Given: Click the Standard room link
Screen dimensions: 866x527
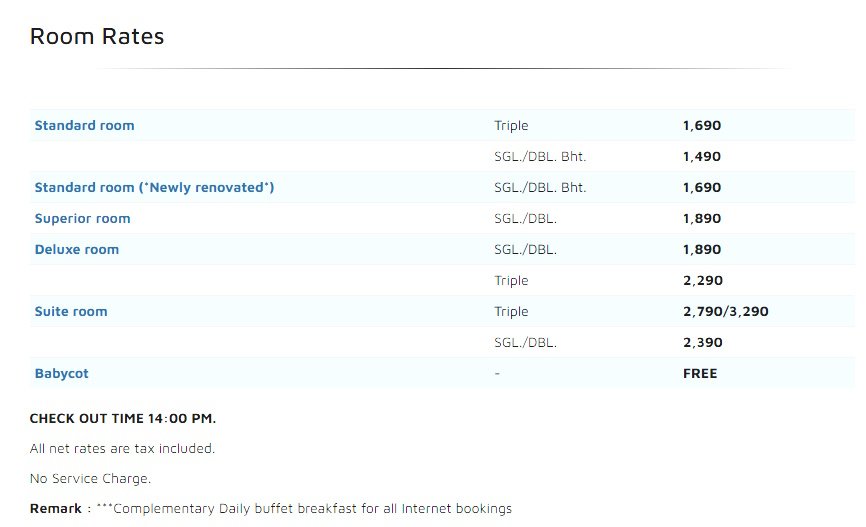Looking at the screenshot, I should 84,126.
